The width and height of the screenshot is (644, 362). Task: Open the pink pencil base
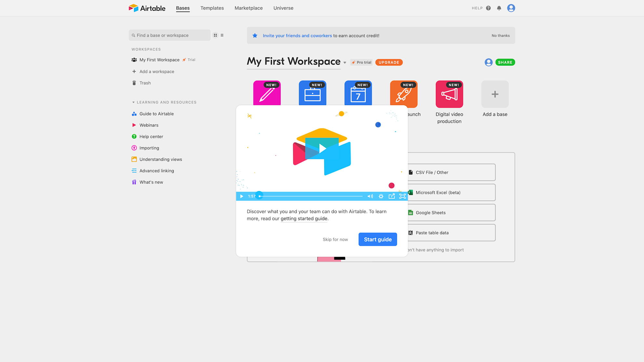point(267,93)
